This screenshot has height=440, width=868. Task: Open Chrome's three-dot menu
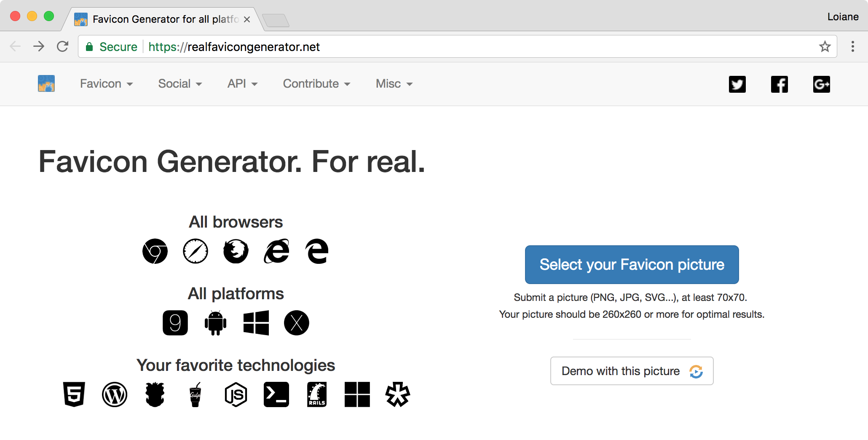853,46
